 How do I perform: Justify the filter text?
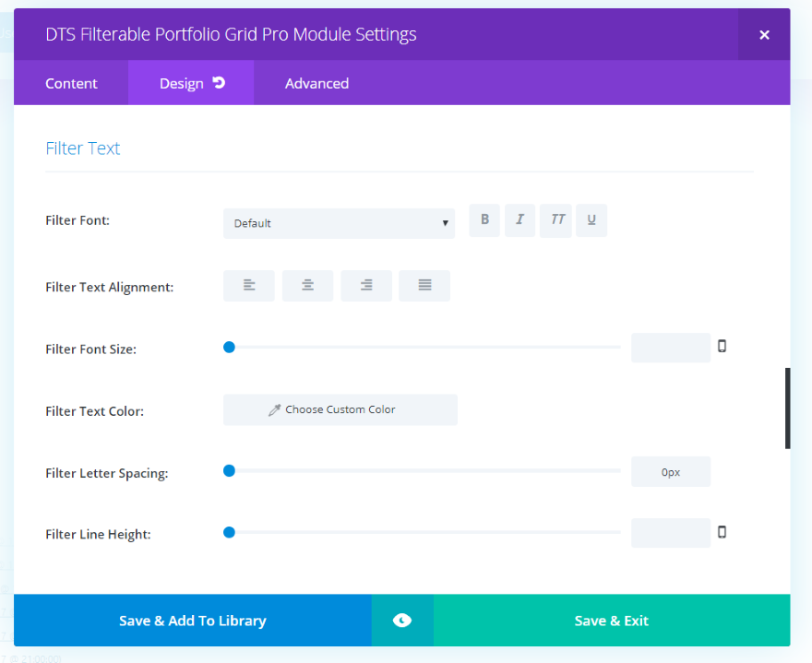coord(424,286)
